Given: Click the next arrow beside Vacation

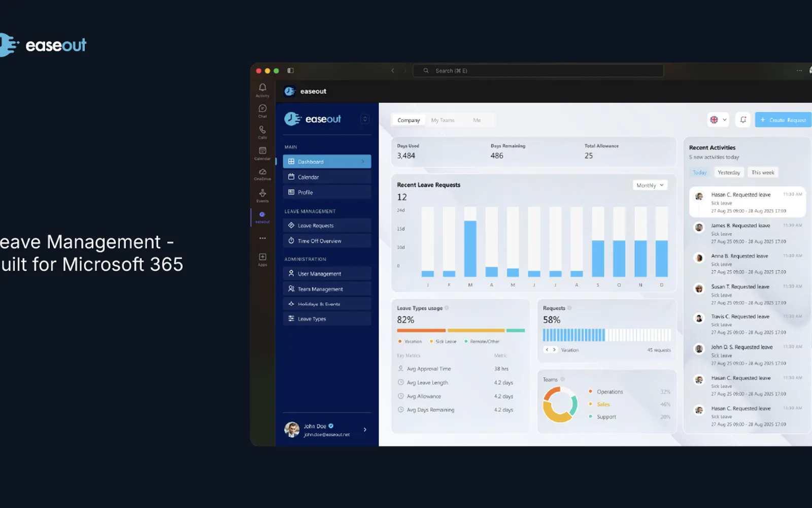Looking at the screenshot, I should (x=554, y=350).
